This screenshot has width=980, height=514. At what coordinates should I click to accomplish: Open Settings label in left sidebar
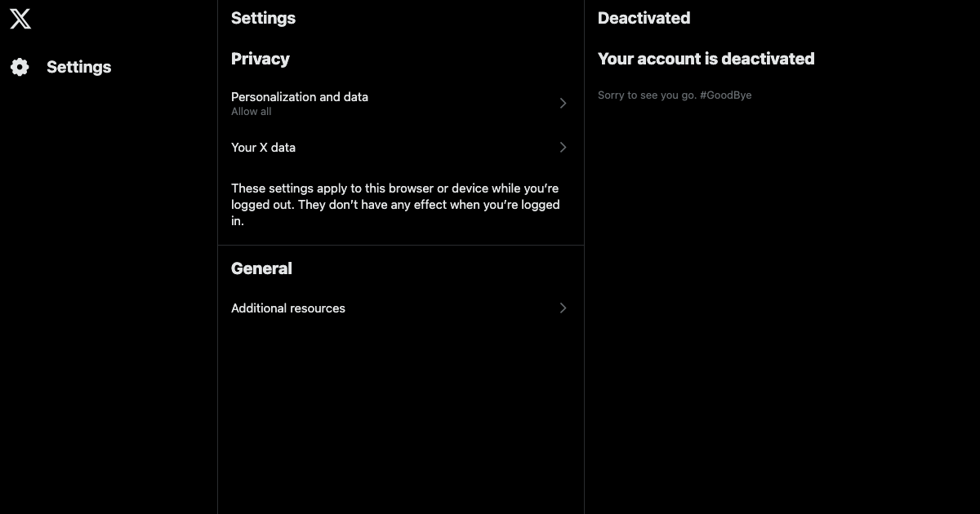(x=78, y=67)
